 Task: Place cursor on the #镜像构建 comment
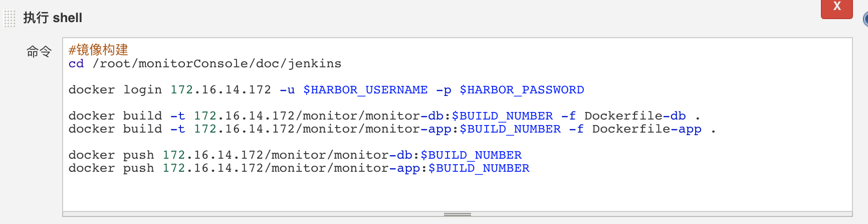coord(99,50)
